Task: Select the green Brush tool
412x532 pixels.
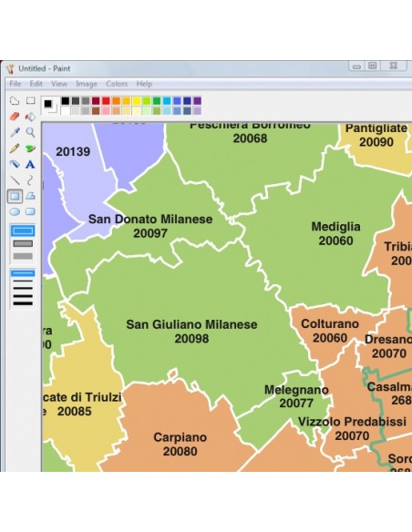Action: [x=31, y=148]
